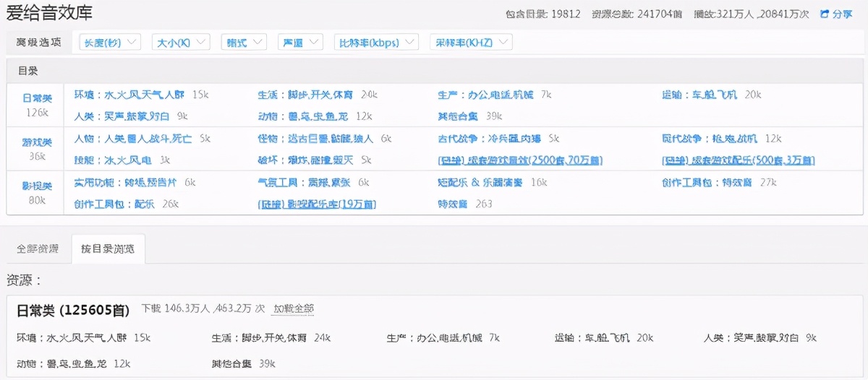Open 气氛工具:震撼,紧张 link
Screen dimensions: 868x380
[305, 183]
